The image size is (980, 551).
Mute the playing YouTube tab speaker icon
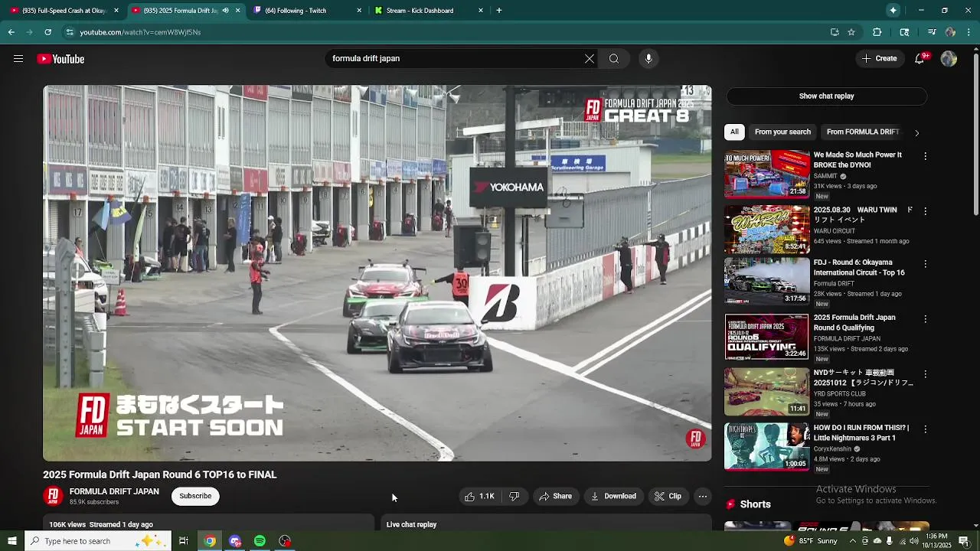[225, 11]
